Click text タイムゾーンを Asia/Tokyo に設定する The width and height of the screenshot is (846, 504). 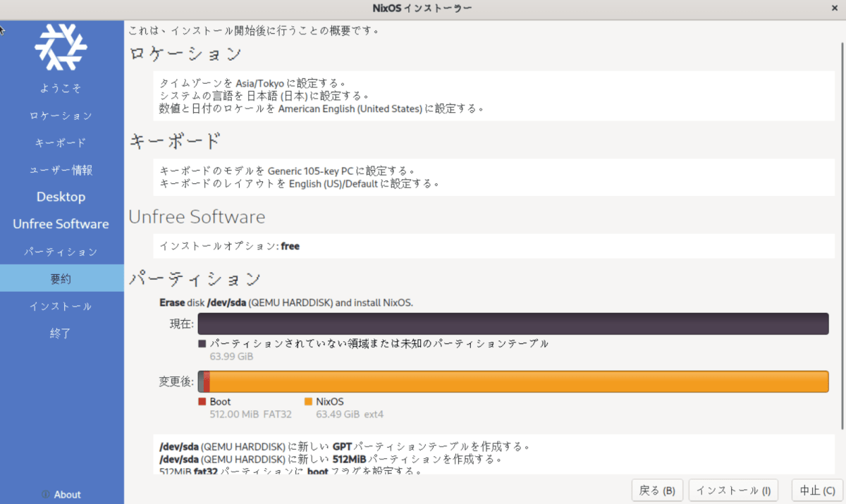coord(252,82)
